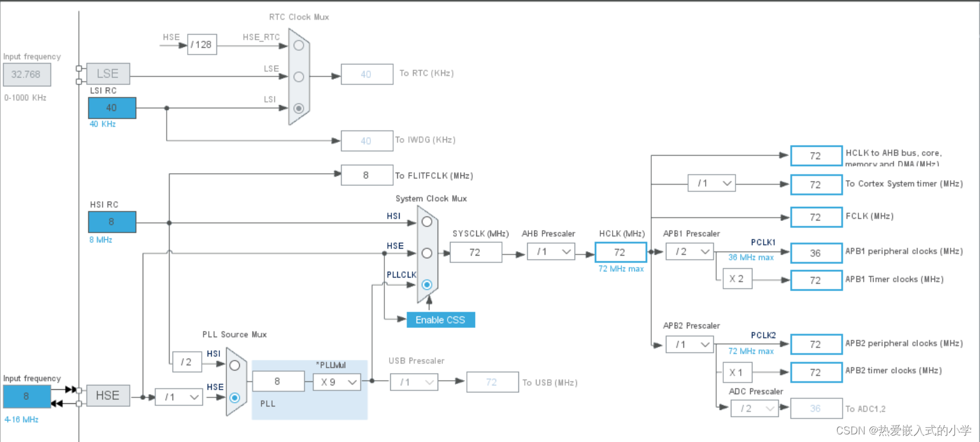This screenshot has height=442, width=980.
Task: Click the '0-1000 KHz' LSE range text
Action: (25, 98)
